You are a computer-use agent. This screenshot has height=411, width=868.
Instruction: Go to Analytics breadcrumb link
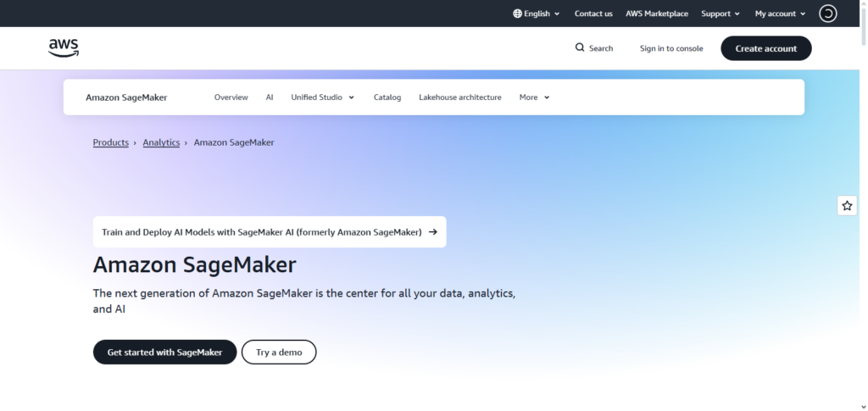pyautogui.click(x=161, y=142)
